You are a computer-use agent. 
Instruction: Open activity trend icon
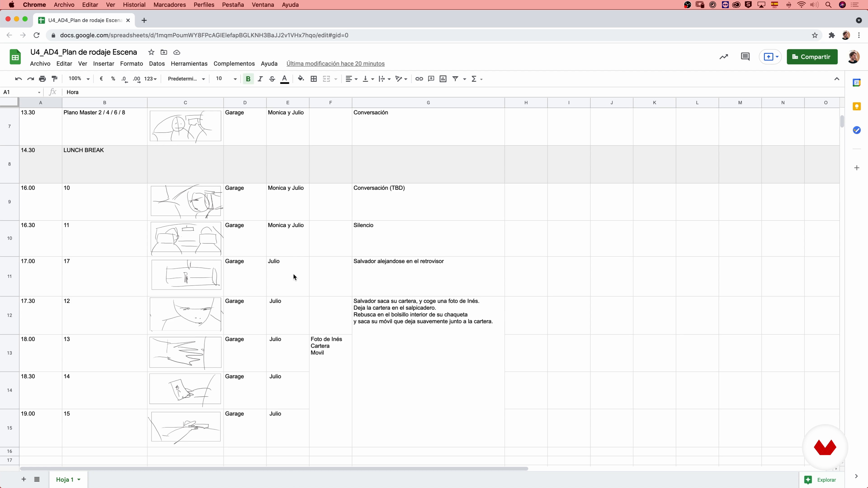click(723, 56)
